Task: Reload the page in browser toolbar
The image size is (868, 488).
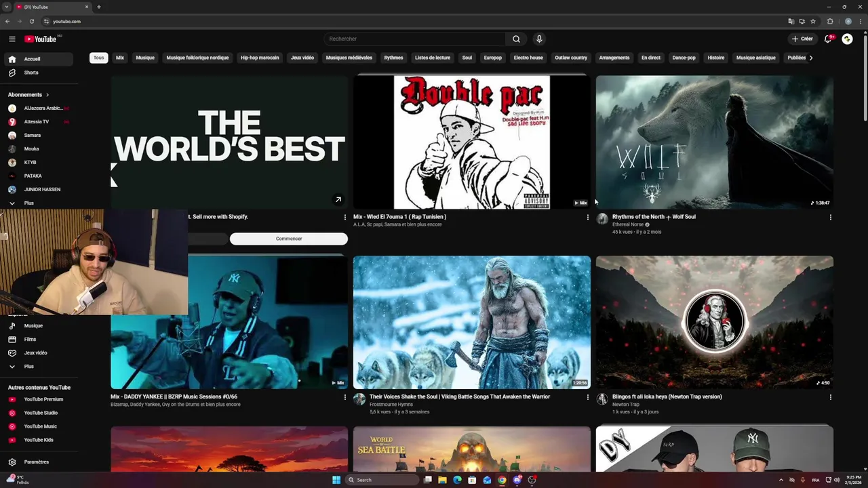Action: pos(31,21)
